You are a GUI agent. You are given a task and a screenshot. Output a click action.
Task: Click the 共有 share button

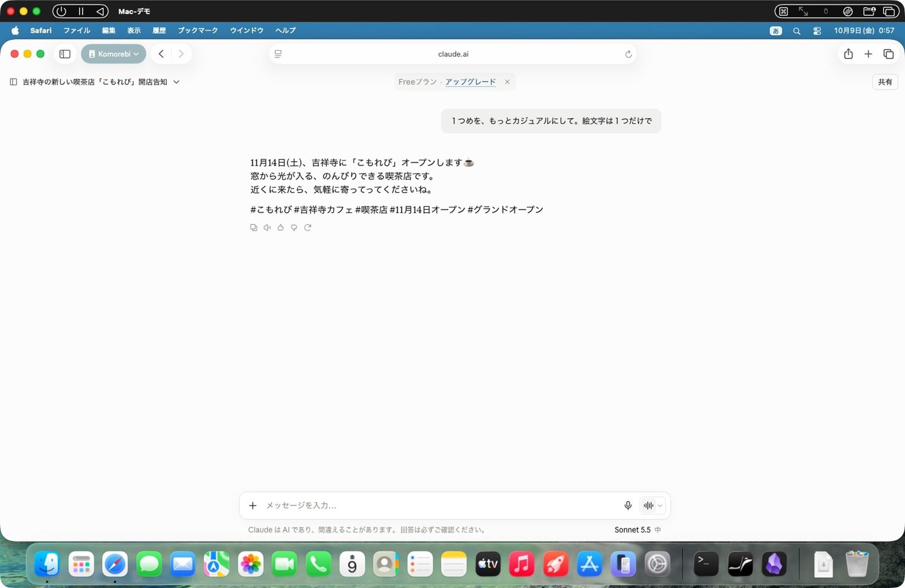coord(885,82)
